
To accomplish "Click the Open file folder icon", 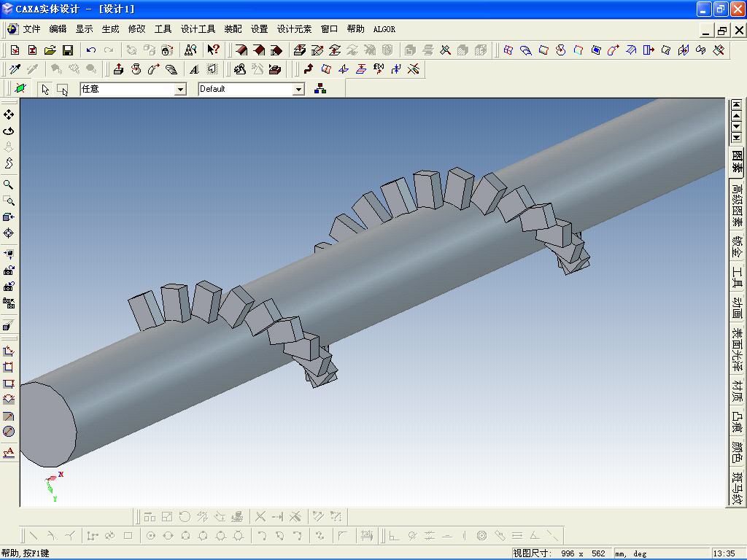I will pos(50,50).
